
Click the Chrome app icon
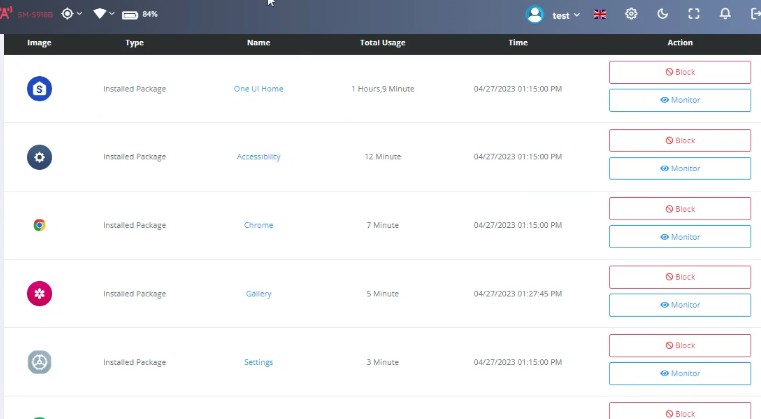[39, 225]
